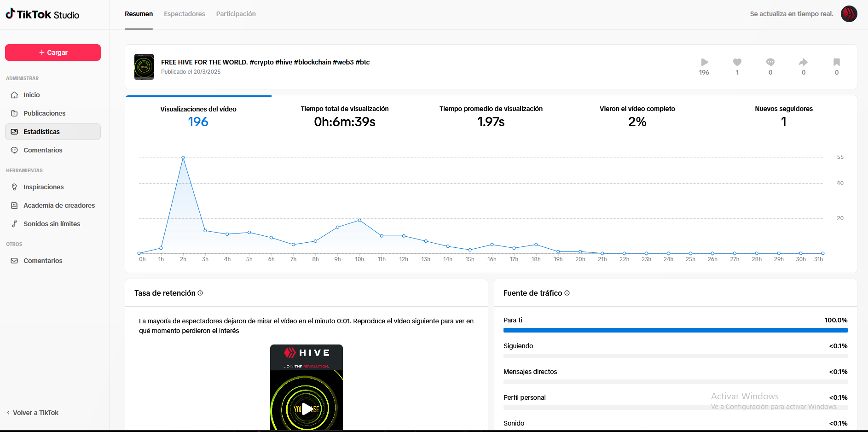The image size is (868, 432).
Task: Select the Visualizaciones del vídeo metric
Action: click(198, 117)
